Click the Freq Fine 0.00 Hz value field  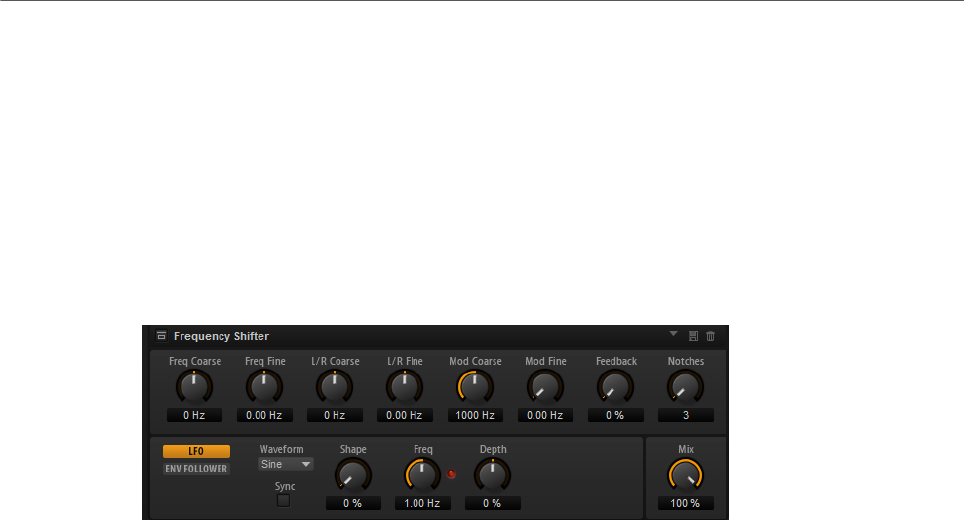click(x=264, y=416)
